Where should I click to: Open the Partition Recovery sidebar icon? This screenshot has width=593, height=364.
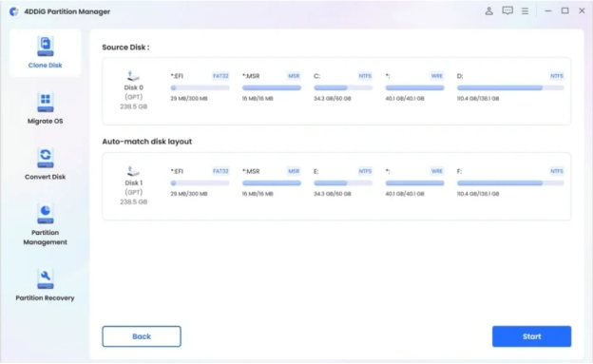(45, 278)
